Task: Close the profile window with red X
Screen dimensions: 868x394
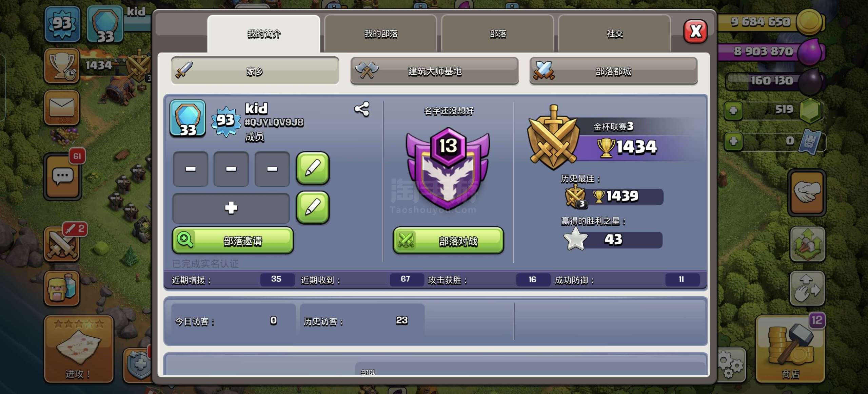Action: (695, 32)
